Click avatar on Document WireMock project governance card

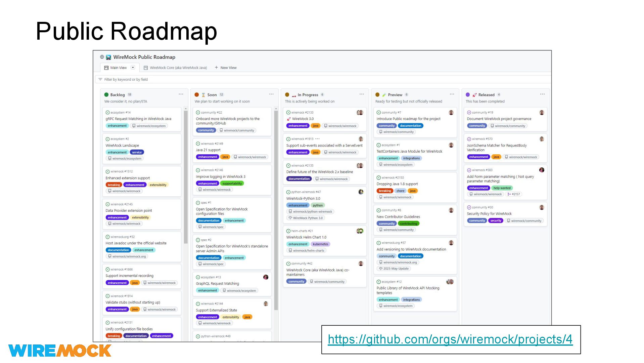[542, 113]
